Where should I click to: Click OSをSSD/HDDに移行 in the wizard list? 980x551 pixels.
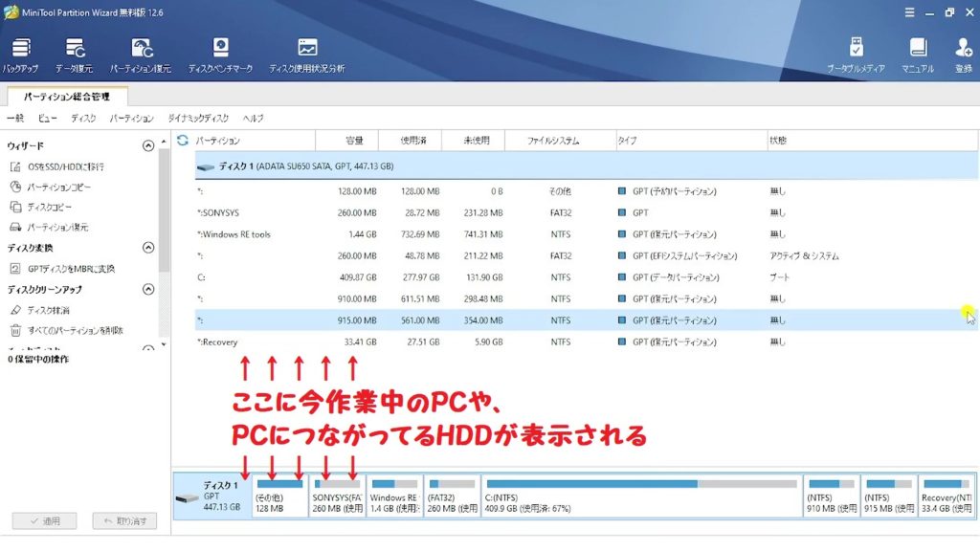click(x=65, y=166)
